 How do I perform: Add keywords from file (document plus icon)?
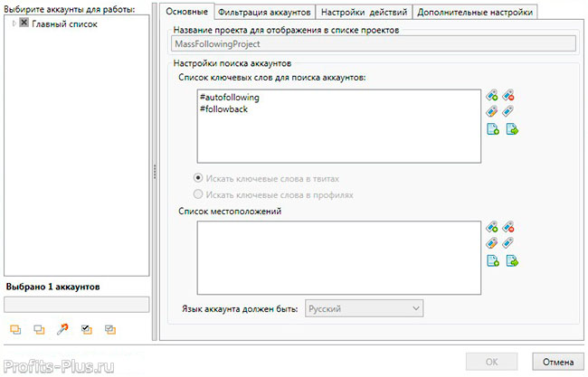493,129
